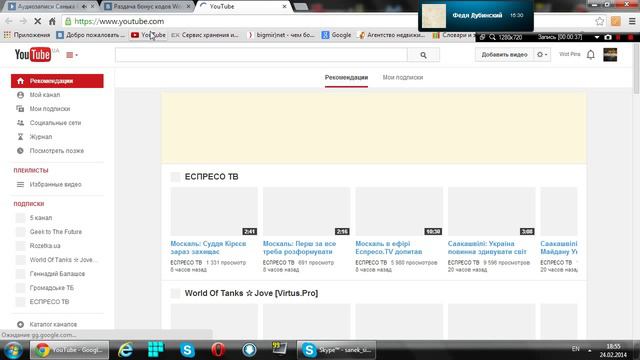The image size is (640, 360).
Task: Open the Добро пожаловать bookmark
Action: pos(91,35)
